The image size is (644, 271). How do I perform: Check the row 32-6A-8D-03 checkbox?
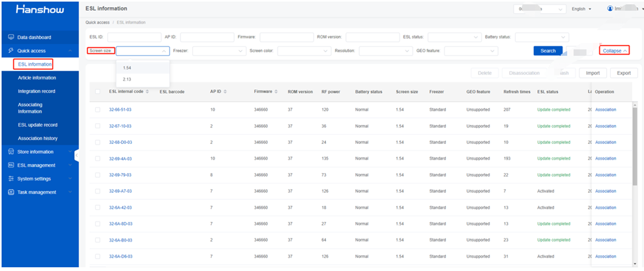[98, 224]
